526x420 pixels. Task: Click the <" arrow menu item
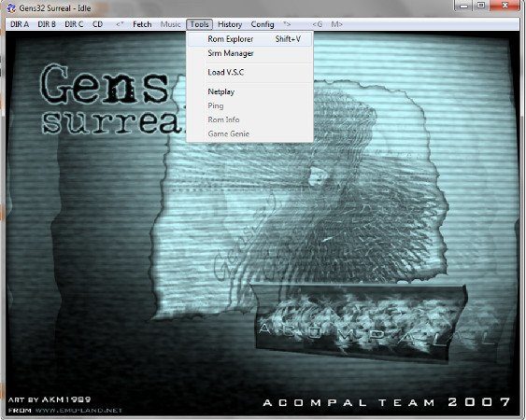[x=120, y=24]
